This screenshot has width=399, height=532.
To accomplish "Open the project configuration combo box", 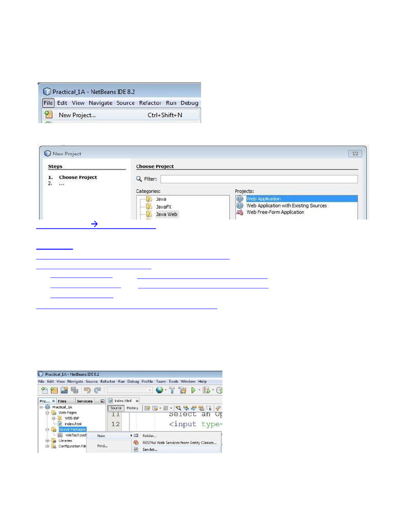I will tap(129, 390).
